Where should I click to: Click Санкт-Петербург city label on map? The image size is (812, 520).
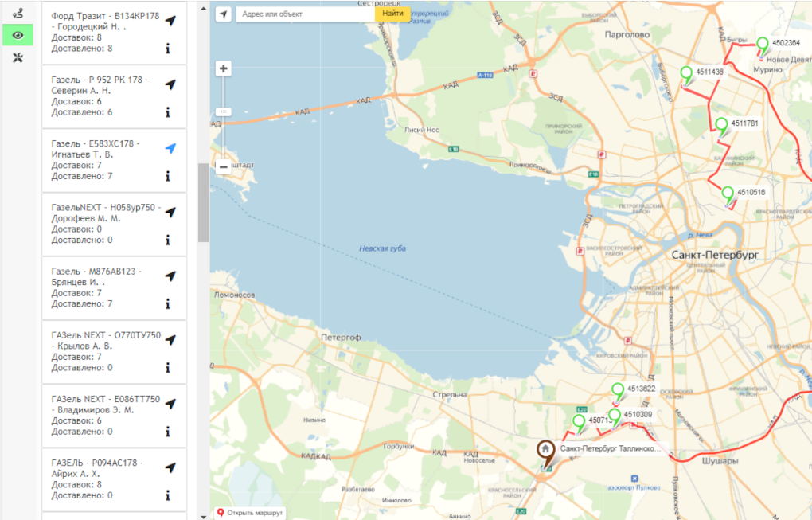coord(715,255)
